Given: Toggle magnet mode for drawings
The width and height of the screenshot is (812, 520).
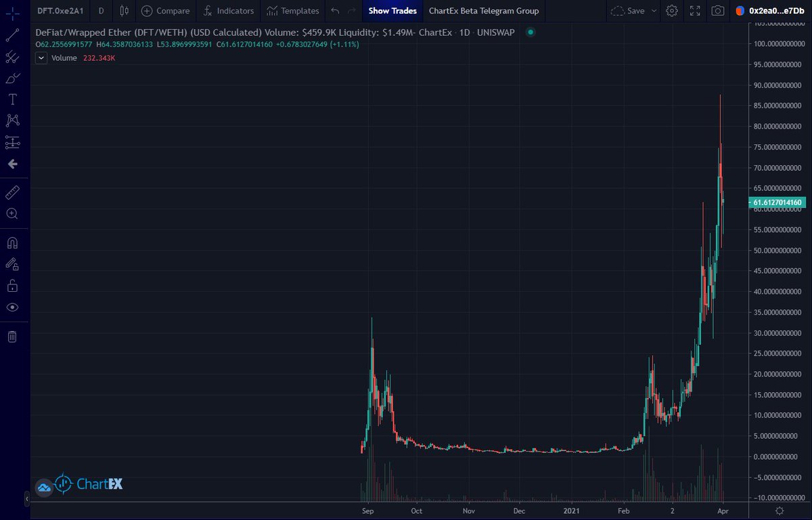Looking at the screenshot, I should (12, 242).
